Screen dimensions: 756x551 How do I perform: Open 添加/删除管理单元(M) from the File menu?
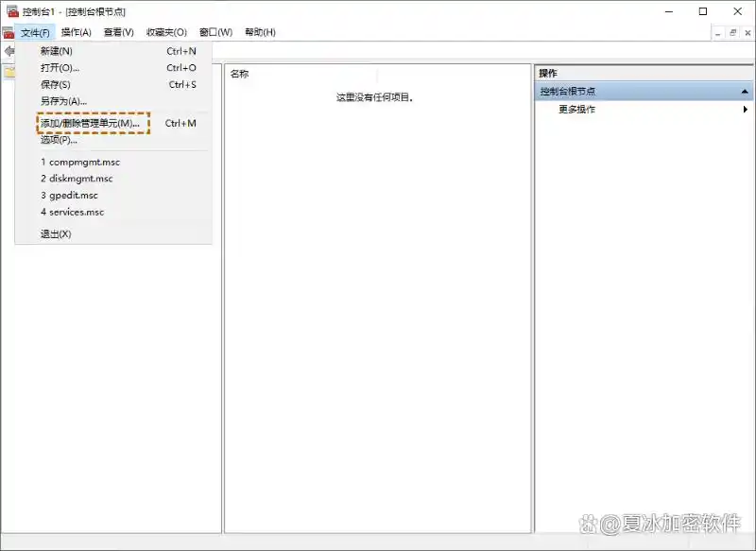[91, 123]
